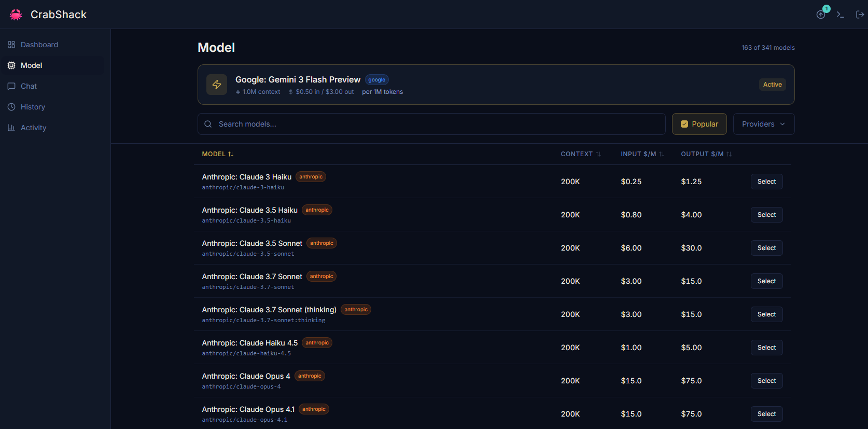Open the update notification icon with badge
The image size is (868, 429).
(821, 13)
